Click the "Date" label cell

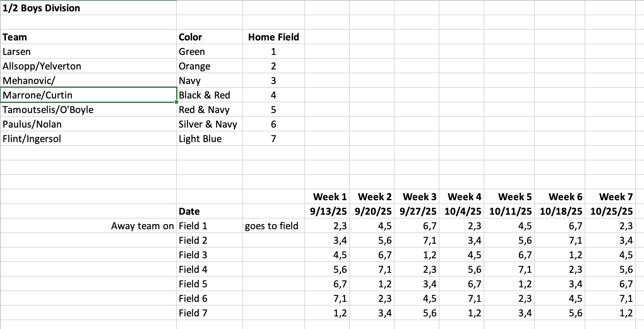189,211
